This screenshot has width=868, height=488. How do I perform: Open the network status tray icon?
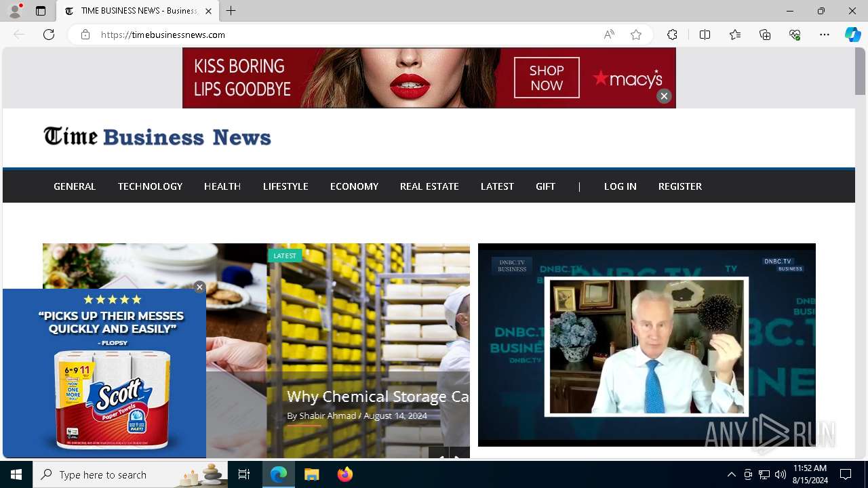coord(764,474)
